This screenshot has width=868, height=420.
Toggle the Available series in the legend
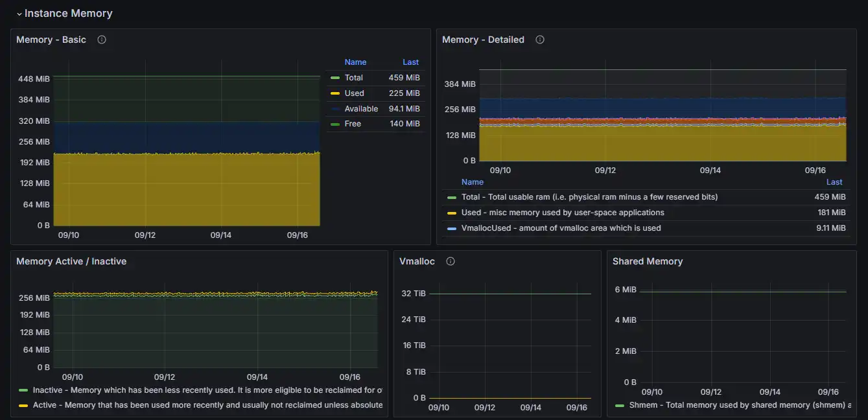pyautogui.click(x=362, y=109)
